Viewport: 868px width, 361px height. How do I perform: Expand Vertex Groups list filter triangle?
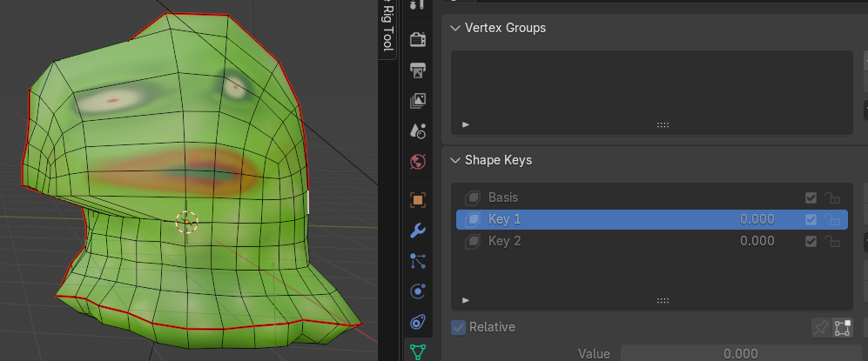tap(466, 125)
